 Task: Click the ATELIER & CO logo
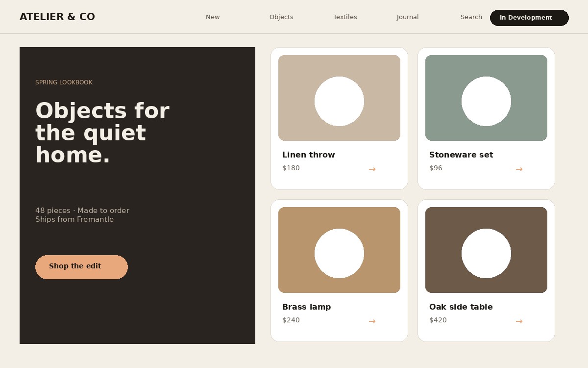(x=57, y=17)
